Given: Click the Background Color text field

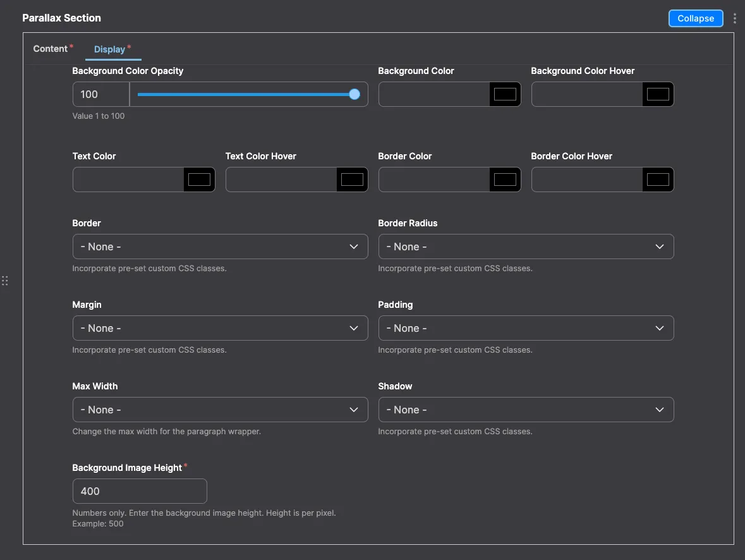Looking at the screenshot, I should coord(433,94).
